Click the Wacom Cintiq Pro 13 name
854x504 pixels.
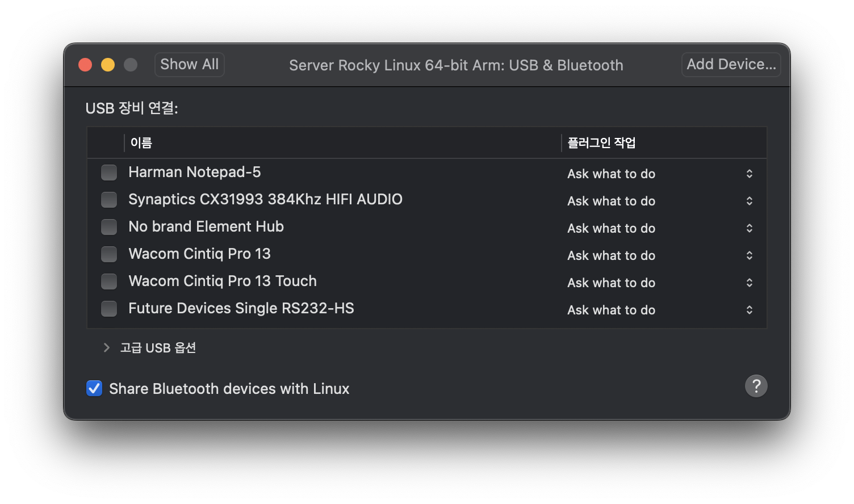pyautogui.click(x=200, y=254)
